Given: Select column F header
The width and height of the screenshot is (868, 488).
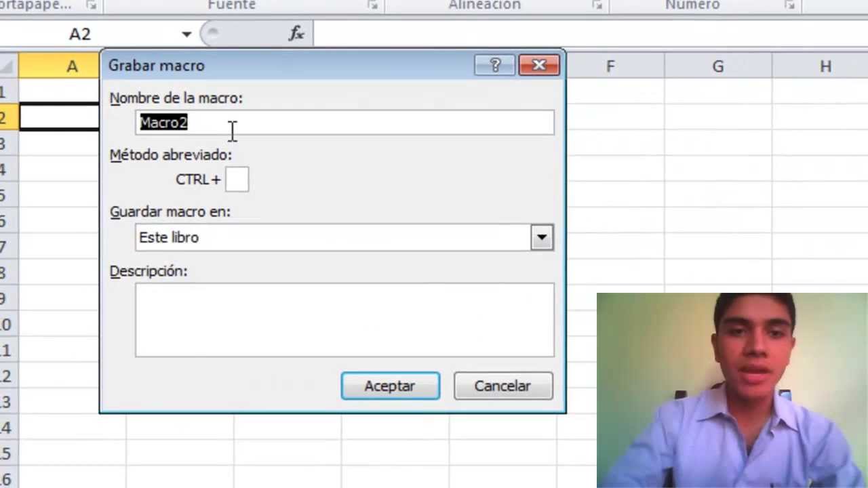Looking at the screenshot, I should click(x=610, y=66).
